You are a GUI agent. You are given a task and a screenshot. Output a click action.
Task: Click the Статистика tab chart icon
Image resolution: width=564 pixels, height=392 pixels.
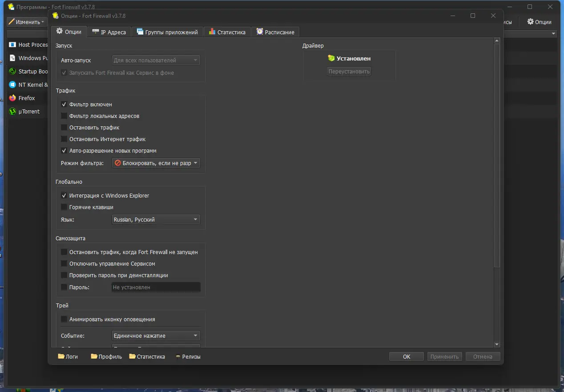[212, 32]
